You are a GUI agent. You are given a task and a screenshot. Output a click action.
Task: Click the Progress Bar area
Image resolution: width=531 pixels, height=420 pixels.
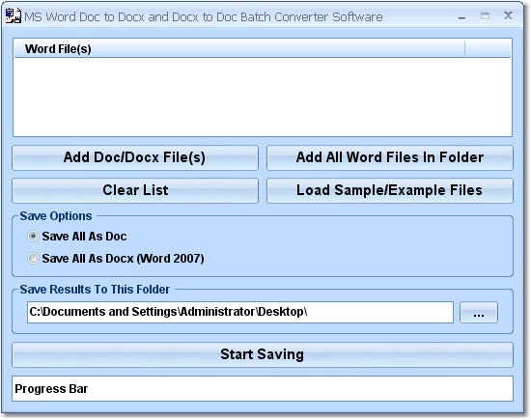[x=263, y=389]
